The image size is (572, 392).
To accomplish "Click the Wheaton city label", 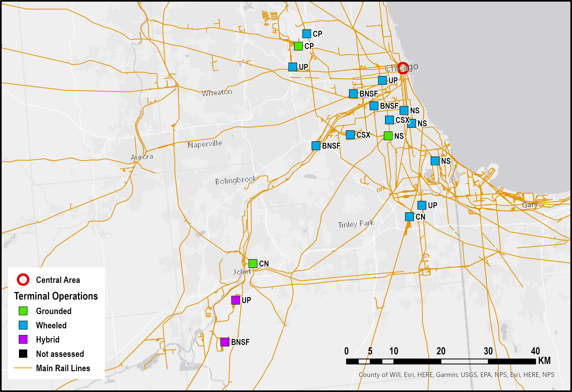I will [x=217, y=92].
